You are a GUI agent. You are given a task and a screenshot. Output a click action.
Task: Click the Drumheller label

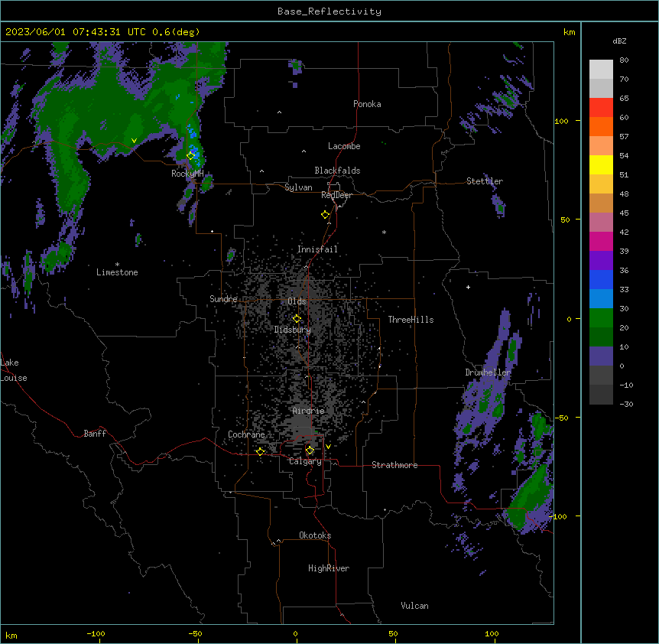[x=488, y=372]
